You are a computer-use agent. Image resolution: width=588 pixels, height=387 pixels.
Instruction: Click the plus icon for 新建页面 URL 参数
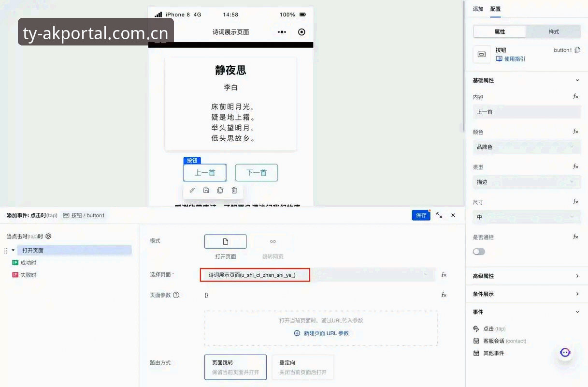(x=297, y=333)
